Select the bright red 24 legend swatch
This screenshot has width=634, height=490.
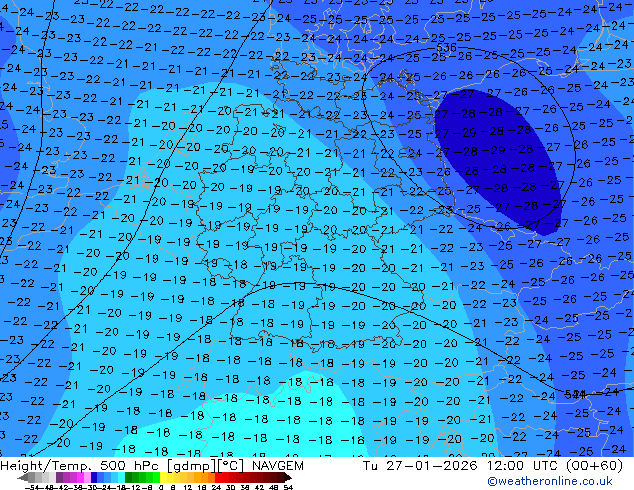click(218, 477)
